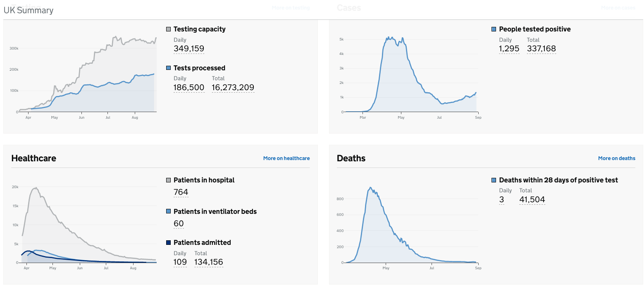Image resolution: width=644 pixels, height=292 pixels.
Task: Click the Patients in hospital label
Action: [x=204, y=180]
